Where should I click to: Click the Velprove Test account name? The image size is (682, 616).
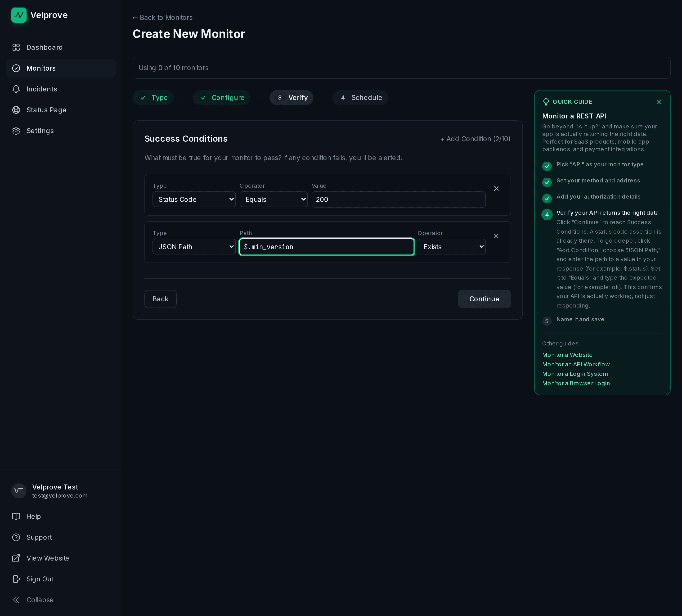[55, 487]
